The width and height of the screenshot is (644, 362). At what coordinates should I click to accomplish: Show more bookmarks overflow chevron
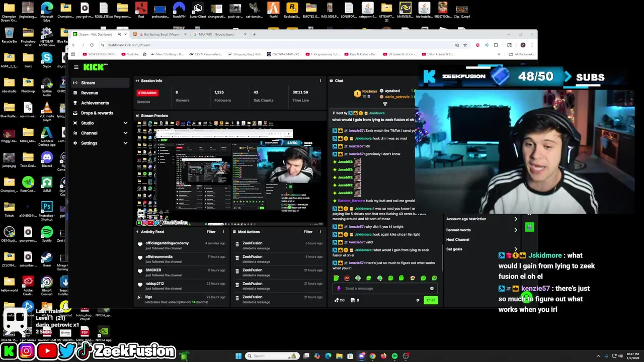[x=499, y=54]
